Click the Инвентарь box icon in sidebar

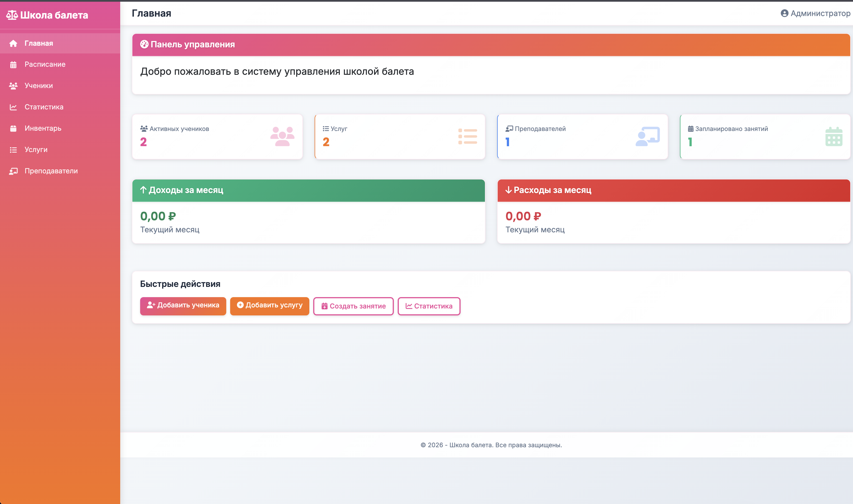coord(13,128)
